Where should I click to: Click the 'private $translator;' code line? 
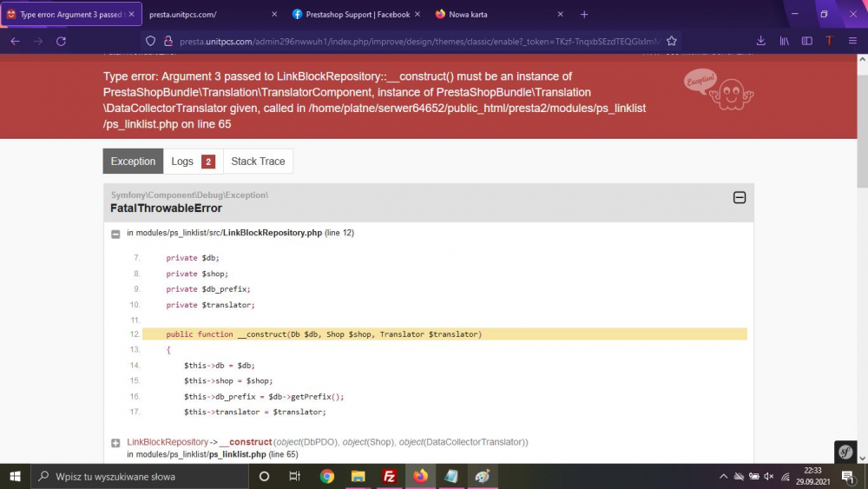pyautogui.click(x=210, y=305)
